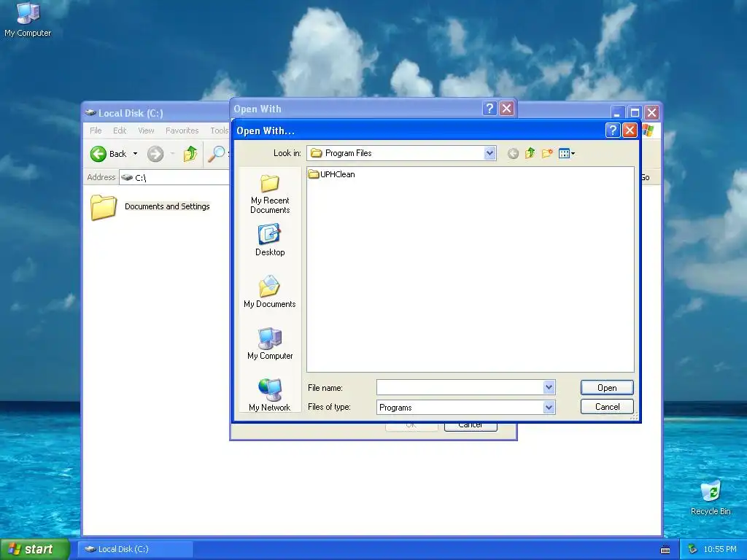Viewport: 747px width, 560px height.
Task: Select My Network in the places bar
Action: pyautogui.click(x=270, y=394)
